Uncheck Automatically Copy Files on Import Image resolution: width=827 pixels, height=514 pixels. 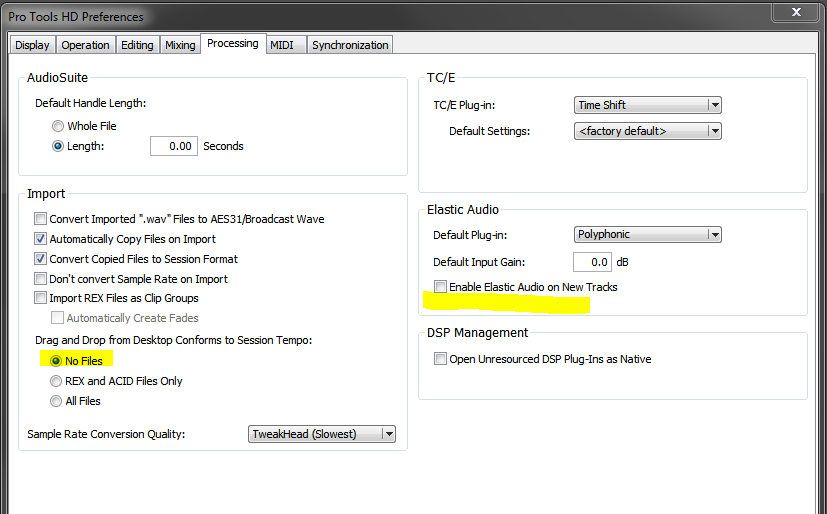coord(41,239)
